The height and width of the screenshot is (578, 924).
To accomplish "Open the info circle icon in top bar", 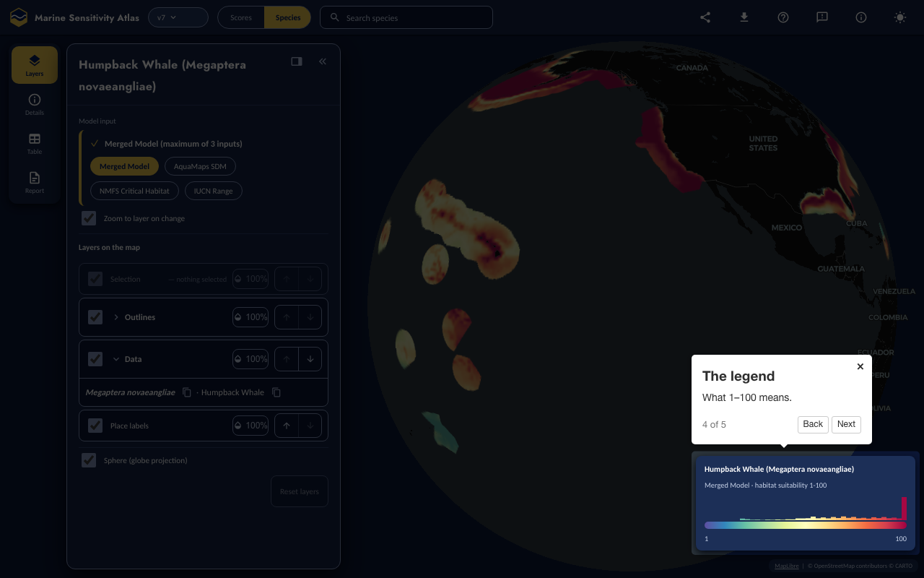I will point(861,17).
